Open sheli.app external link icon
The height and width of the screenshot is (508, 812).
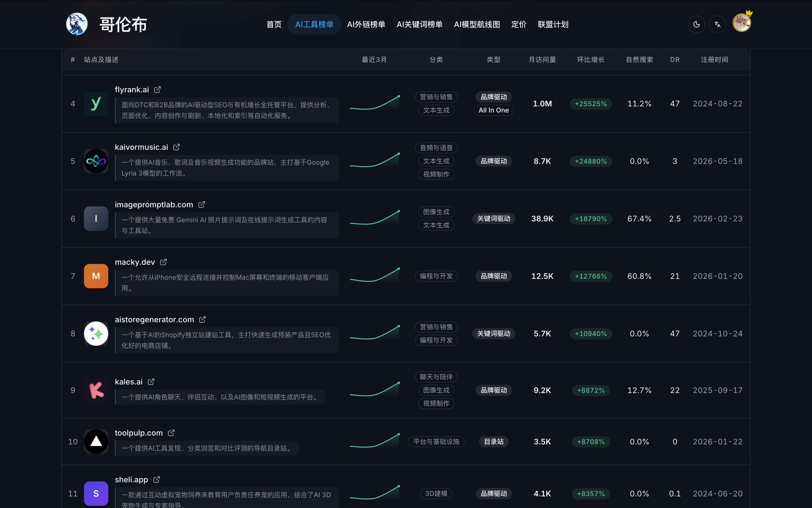click(x=156, y=480)
